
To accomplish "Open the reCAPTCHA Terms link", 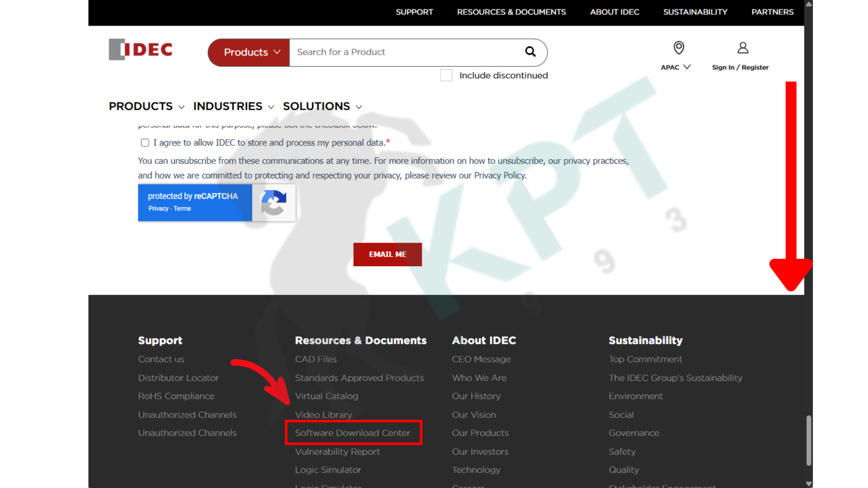I will pos(182,208).
